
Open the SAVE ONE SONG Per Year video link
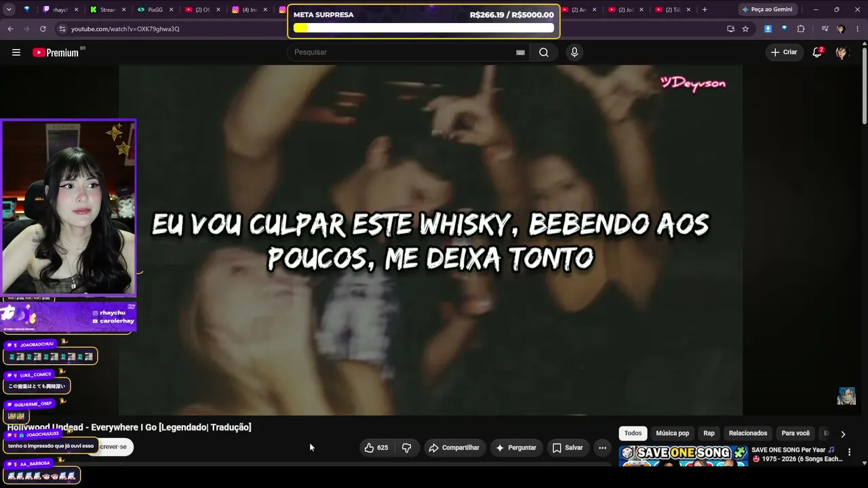pos(796,455)
